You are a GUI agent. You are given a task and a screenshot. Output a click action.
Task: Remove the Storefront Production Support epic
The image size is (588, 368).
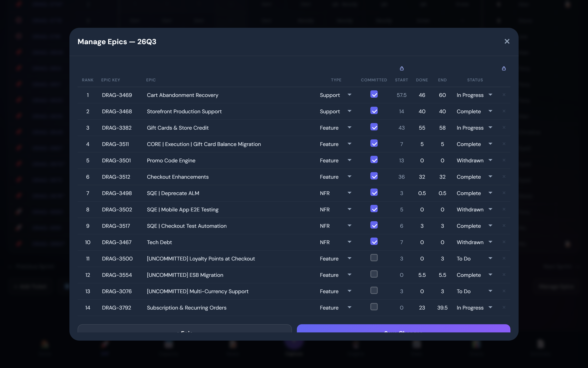pos(504,111)
